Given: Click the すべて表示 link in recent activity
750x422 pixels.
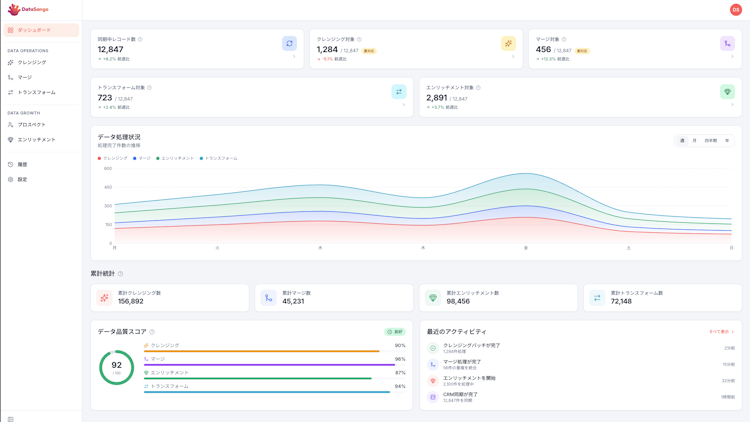Looking at the screenshot, I should point(721,332).
